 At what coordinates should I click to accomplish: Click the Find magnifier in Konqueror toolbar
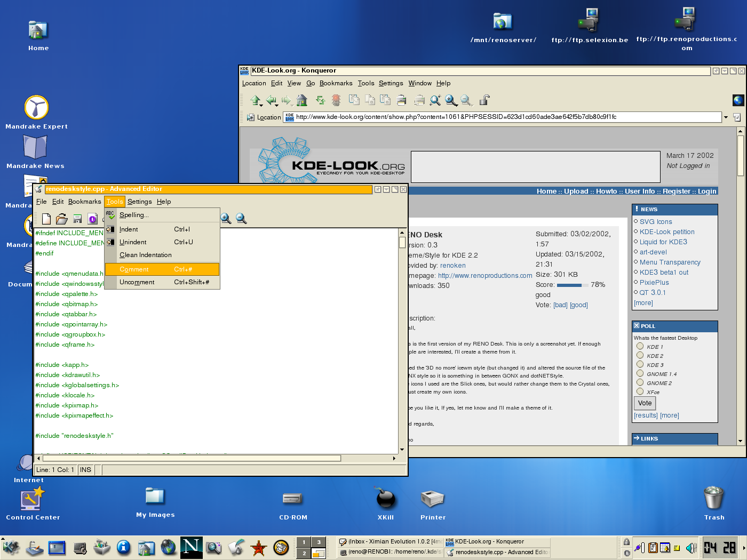pos(435,100)
